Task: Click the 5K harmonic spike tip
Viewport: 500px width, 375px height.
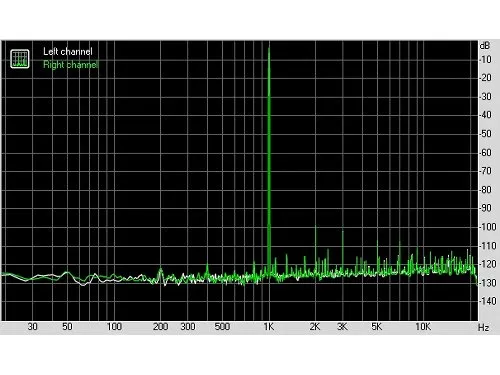Action: [377, 241]
